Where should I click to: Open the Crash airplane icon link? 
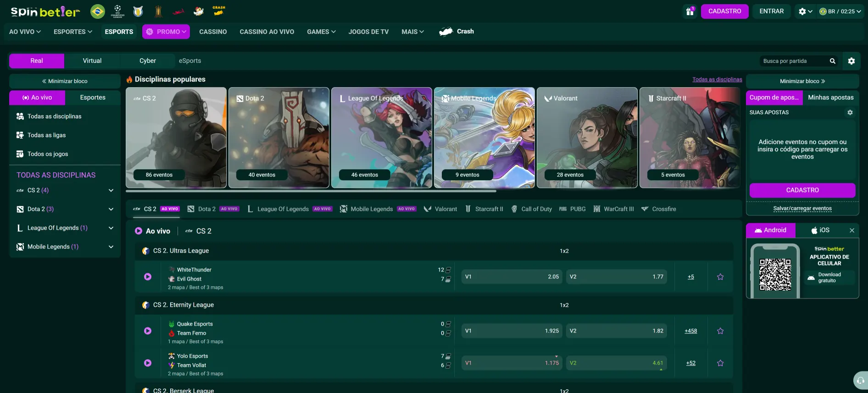[456, 31]
